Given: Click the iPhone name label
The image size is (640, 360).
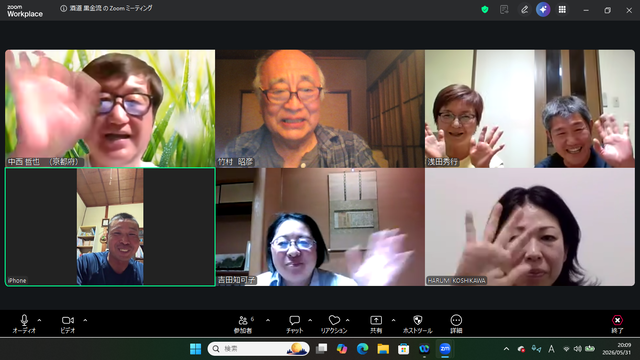Looking at the screenshot, I should (x=17, y=280).
